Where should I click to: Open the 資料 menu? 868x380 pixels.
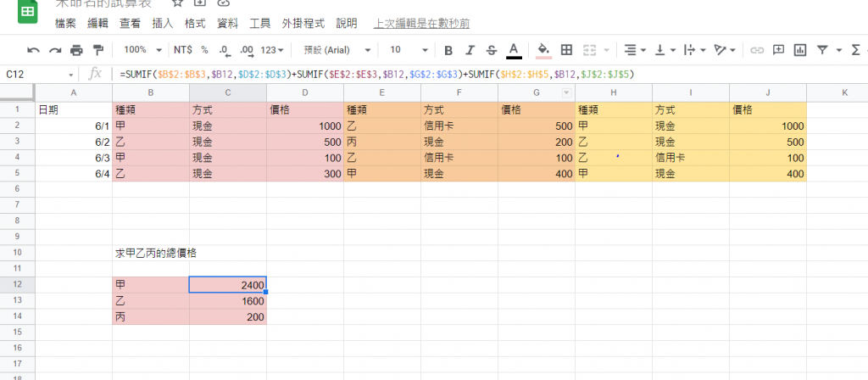point(227,24)
